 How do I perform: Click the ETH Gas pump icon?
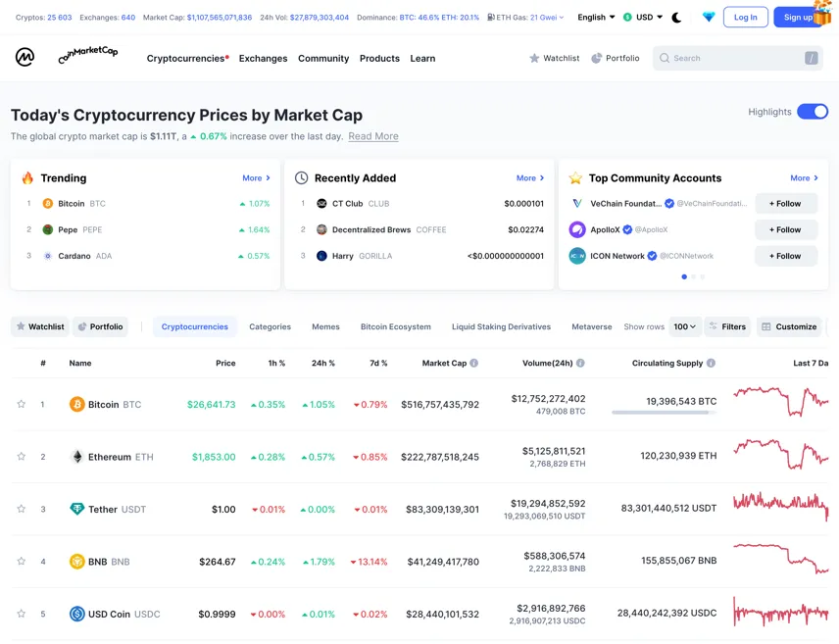(491, 17)
